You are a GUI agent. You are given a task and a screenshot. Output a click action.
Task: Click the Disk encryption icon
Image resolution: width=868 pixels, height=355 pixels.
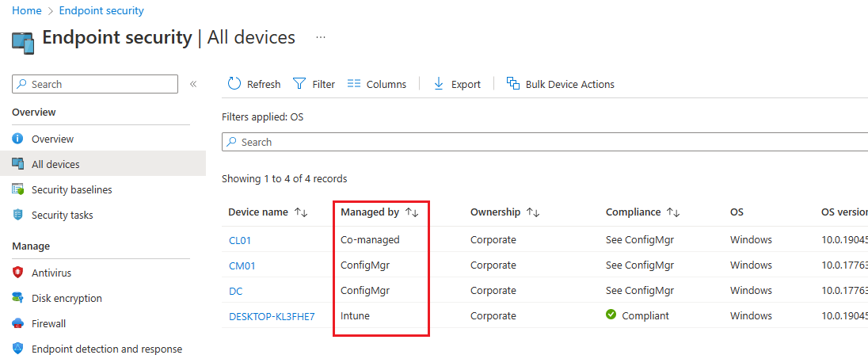pyautogui.click(x=17, y=298)
